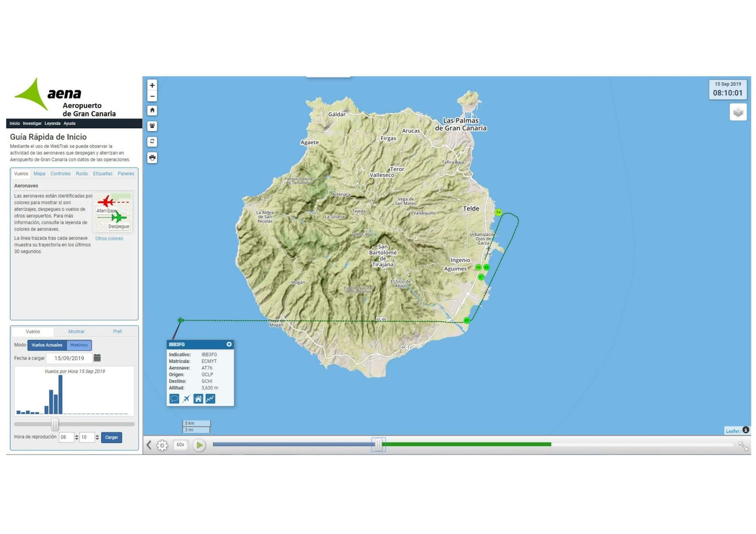Image resolution: width=756 pixels, height=534 pixels.
Task: Click the green section of playback timeline
Action: click(467, 444)
